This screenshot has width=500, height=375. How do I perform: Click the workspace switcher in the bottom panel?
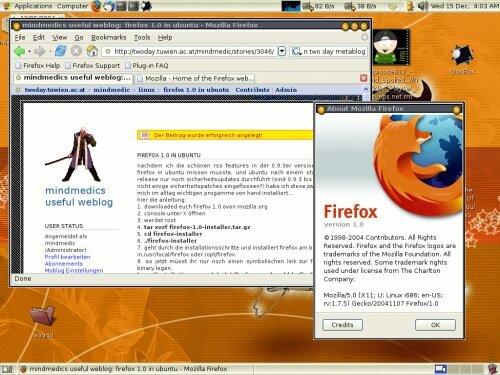point(459,369)
